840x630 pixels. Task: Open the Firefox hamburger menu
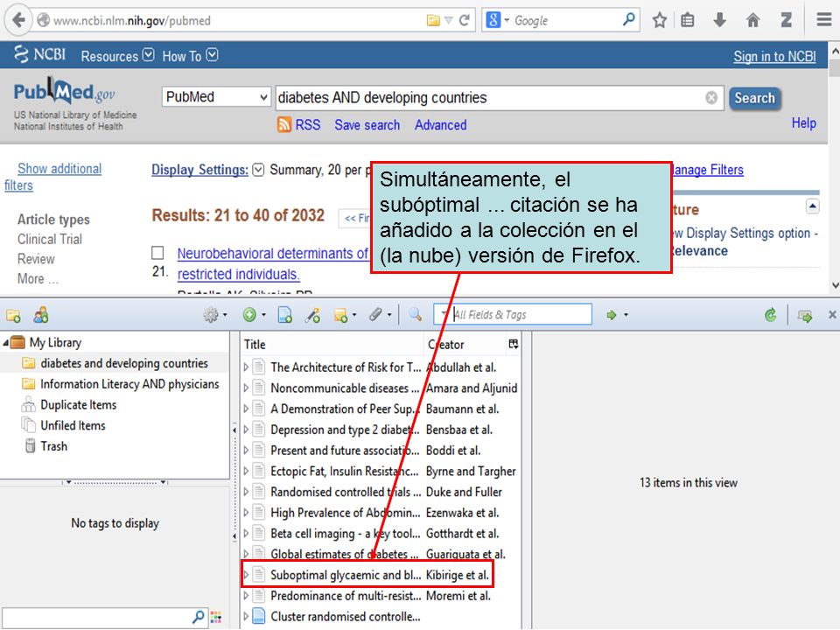[x=824, y=20]
